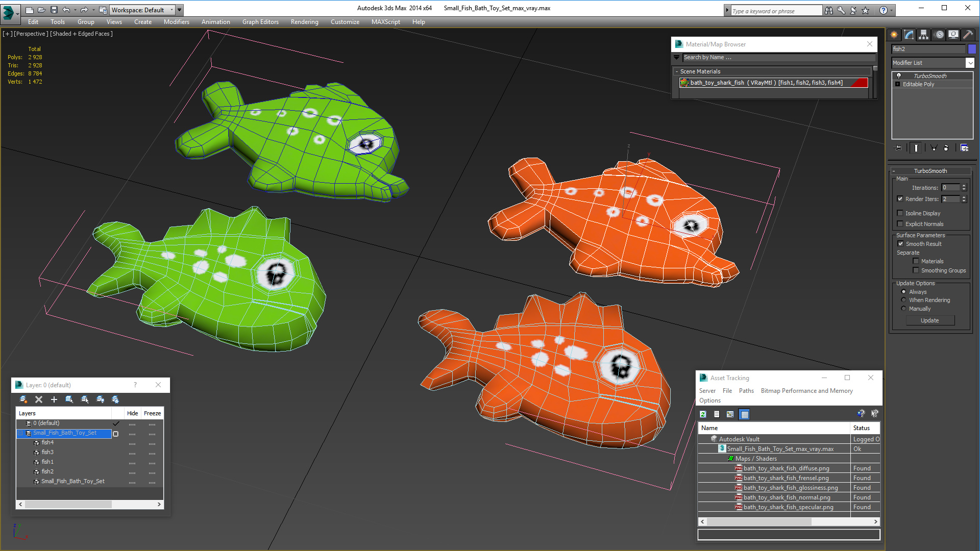Image resolution: width=980 pixels, height=551 pixels.
Task: Open the Hierarchy command panel tab
Action: [x=923, y=35]
